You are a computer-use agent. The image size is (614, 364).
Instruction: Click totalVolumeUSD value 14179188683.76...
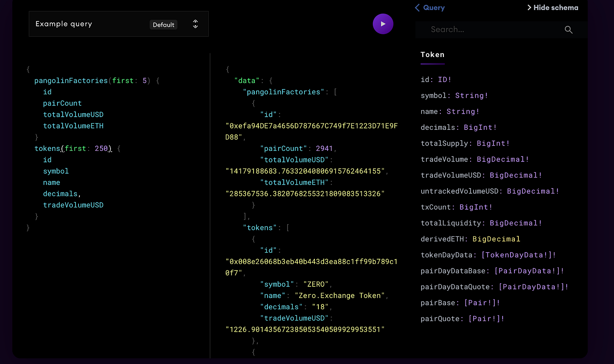pos(305,171)
